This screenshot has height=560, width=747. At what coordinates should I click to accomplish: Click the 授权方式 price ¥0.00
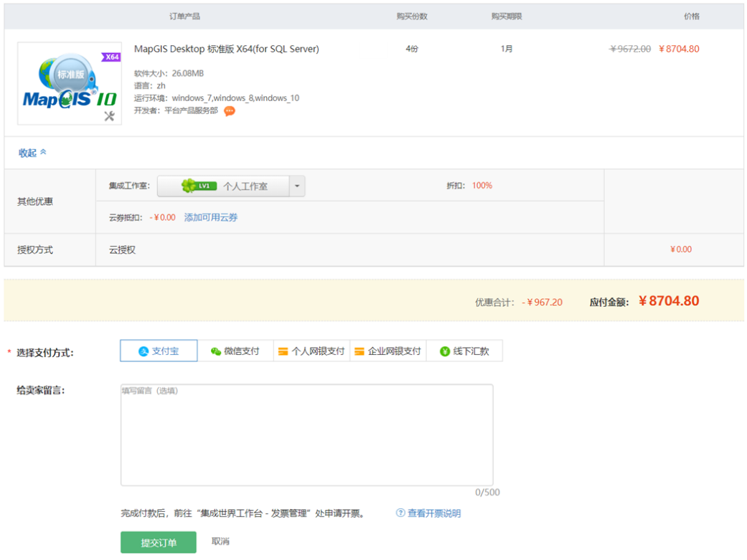681,250
